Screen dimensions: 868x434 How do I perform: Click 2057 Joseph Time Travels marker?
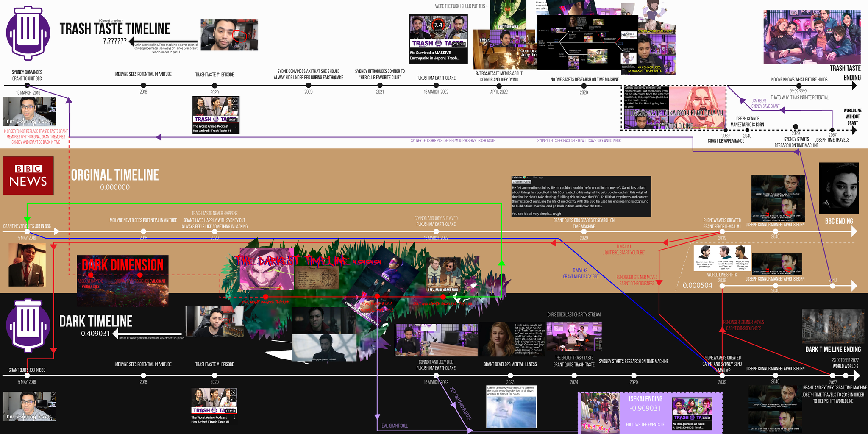pyautogui.click(x=832, y=130)
